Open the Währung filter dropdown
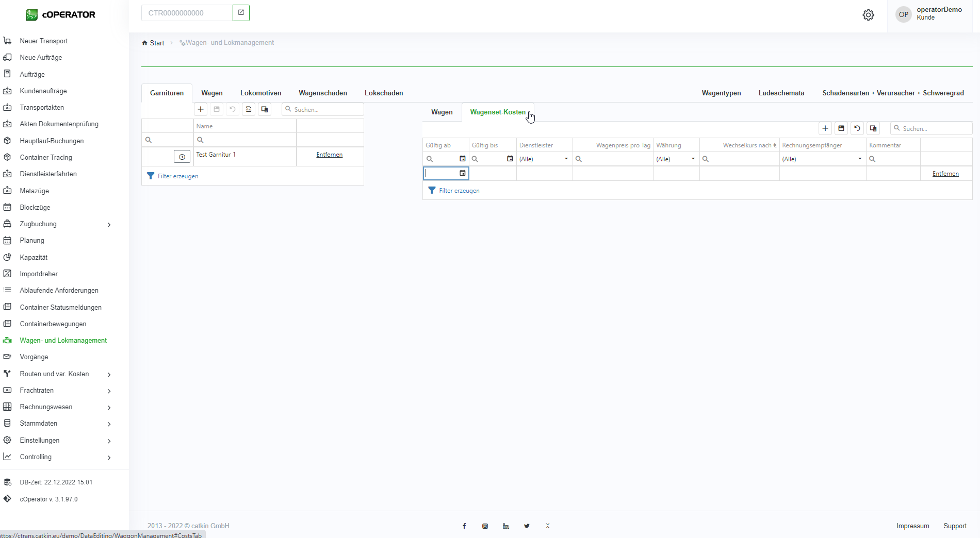 point(693,159)
